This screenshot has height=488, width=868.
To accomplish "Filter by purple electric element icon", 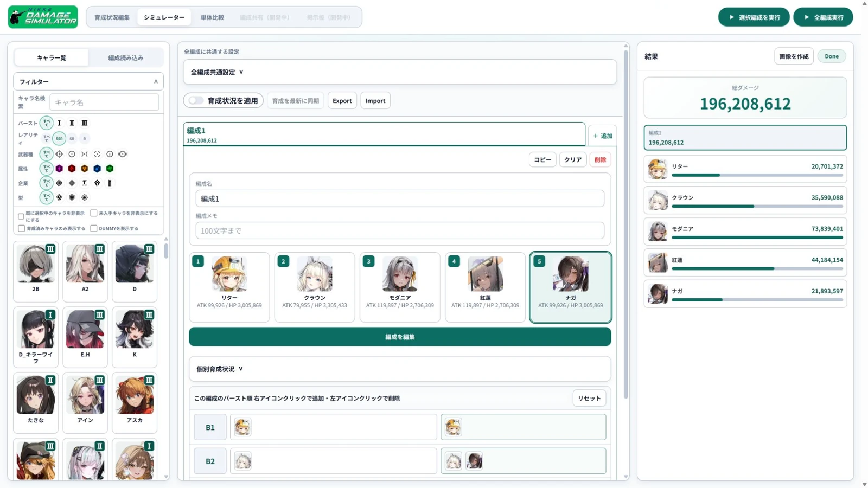I will (x=59, y=169).
